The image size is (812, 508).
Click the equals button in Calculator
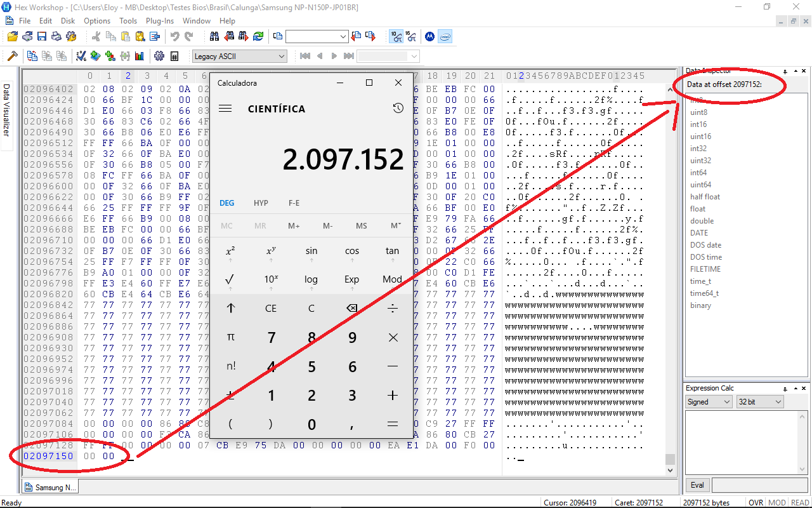393,425
